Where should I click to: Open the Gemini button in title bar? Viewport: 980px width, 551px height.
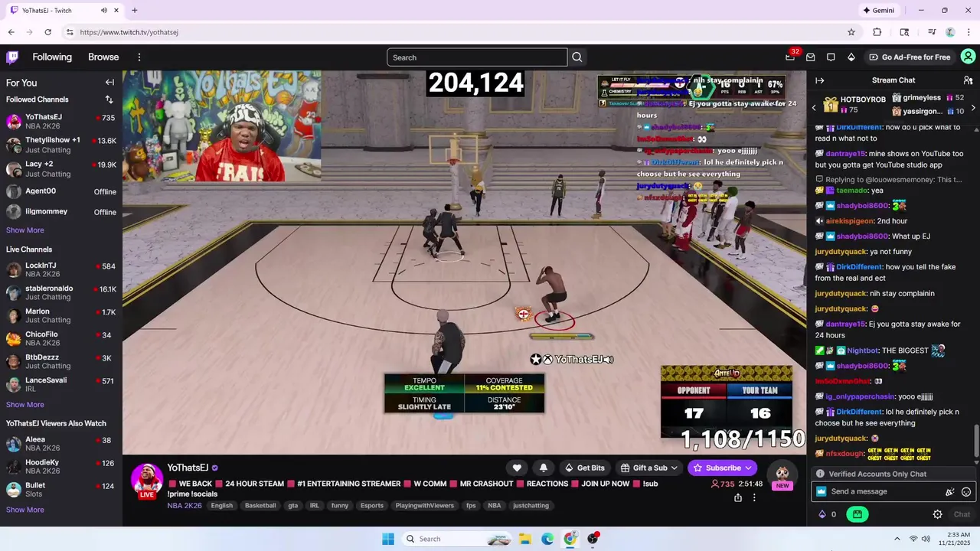pos(878,11)
